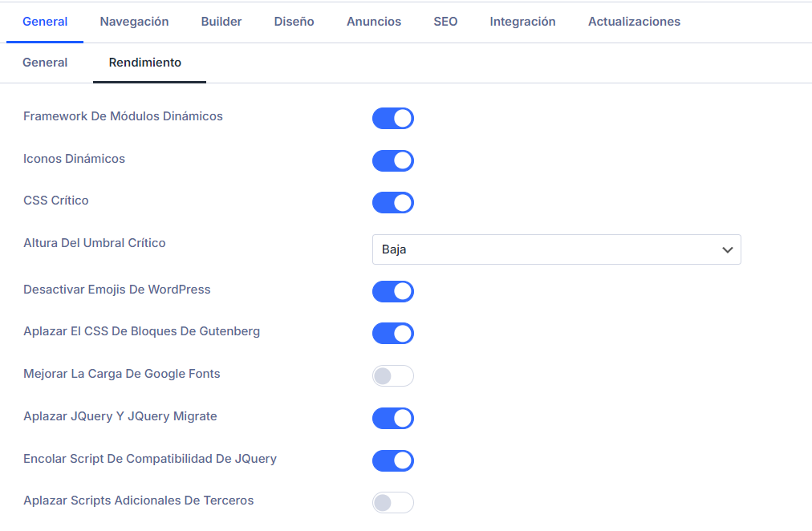Click the Altura Del Umbral Crítico label
812x531 pixels.
click(94, 243)
